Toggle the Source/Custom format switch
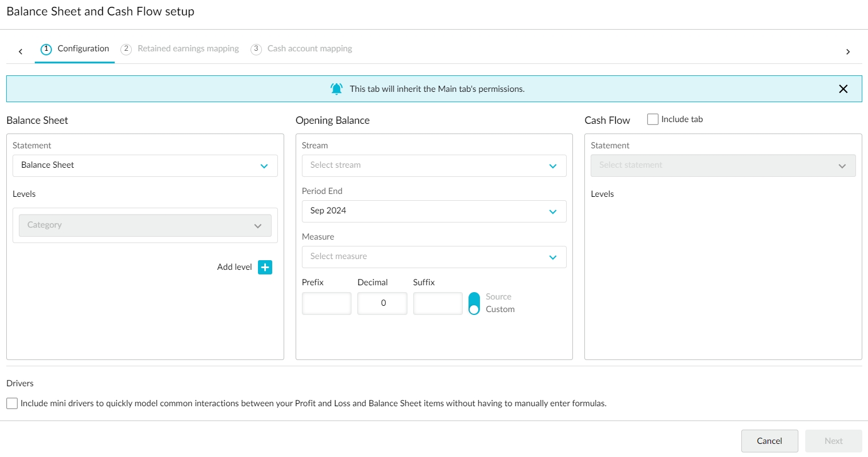 coord(474,304)
